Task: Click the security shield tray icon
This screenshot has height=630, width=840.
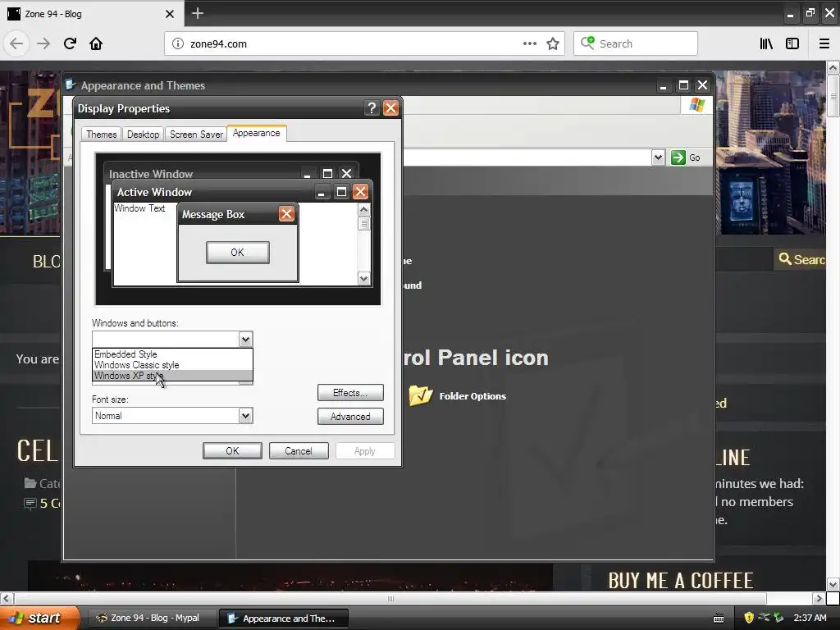Action: point(749,618)
